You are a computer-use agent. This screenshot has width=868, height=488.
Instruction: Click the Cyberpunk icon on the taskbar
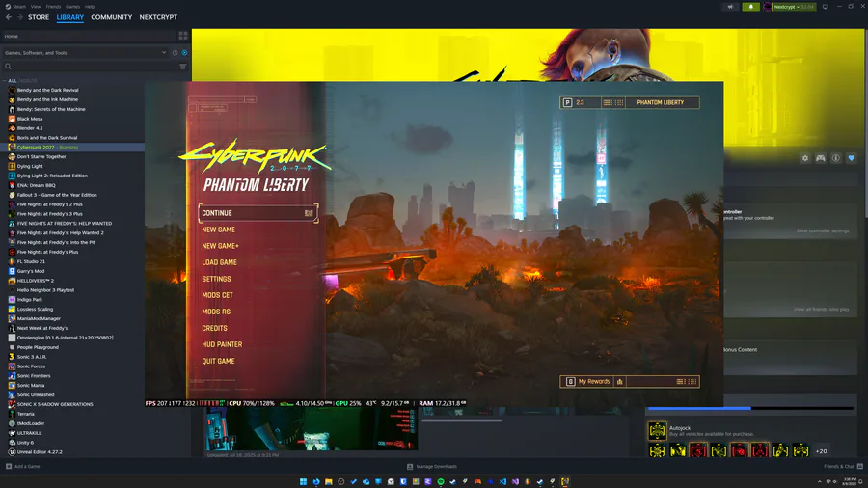(x=564, y=482)
